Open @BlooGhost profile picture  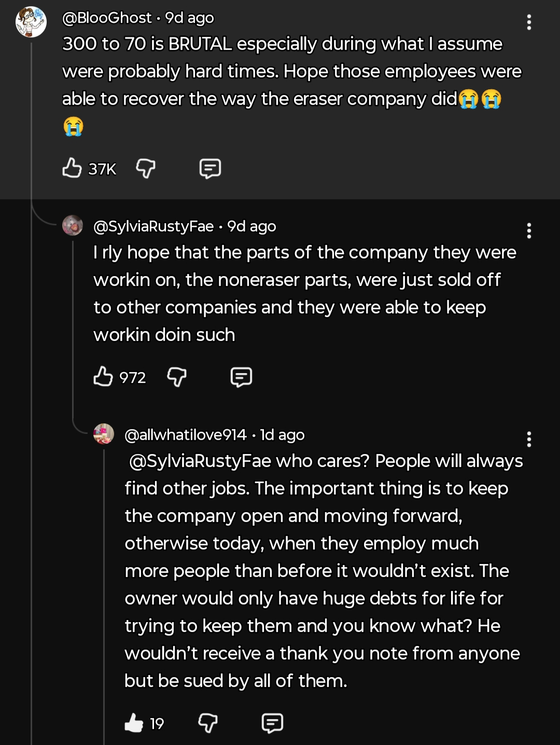coord(31,22)
